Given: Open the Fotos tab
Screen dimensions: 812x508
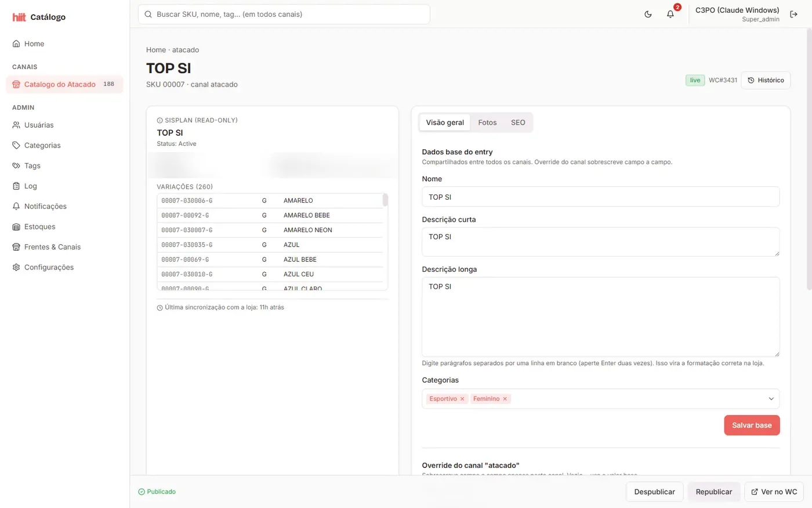Looking at the screenshot, I should [x=487, y=123].
